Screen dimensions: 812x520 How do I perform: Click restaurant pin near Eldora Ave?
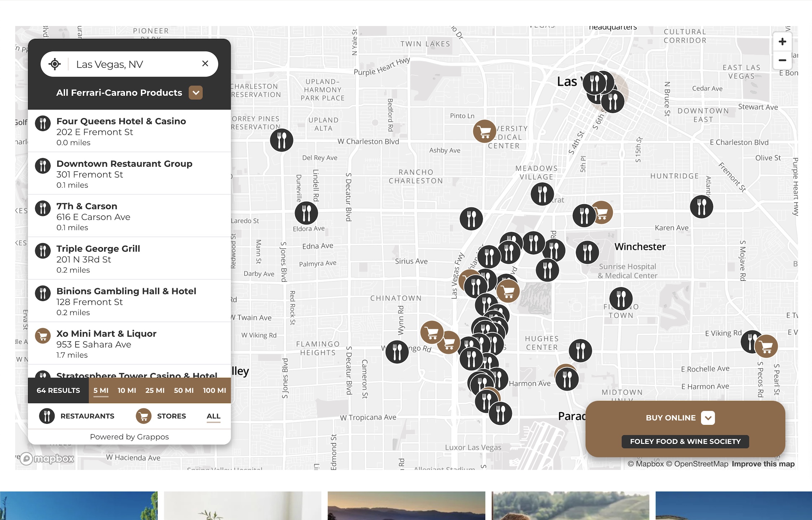pyautogui.click(x=306, y=213)
